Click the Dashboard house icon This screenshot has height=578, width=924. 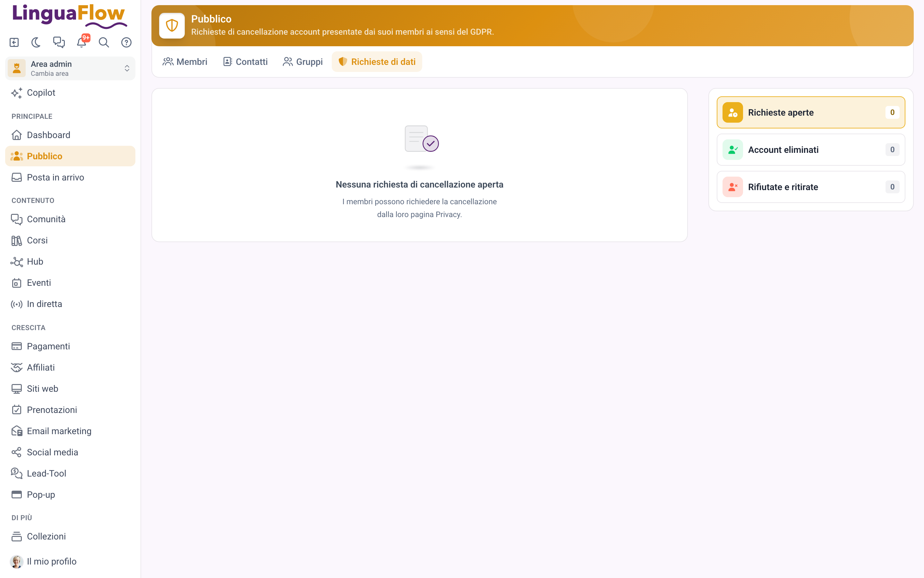(x=16, y=135)
